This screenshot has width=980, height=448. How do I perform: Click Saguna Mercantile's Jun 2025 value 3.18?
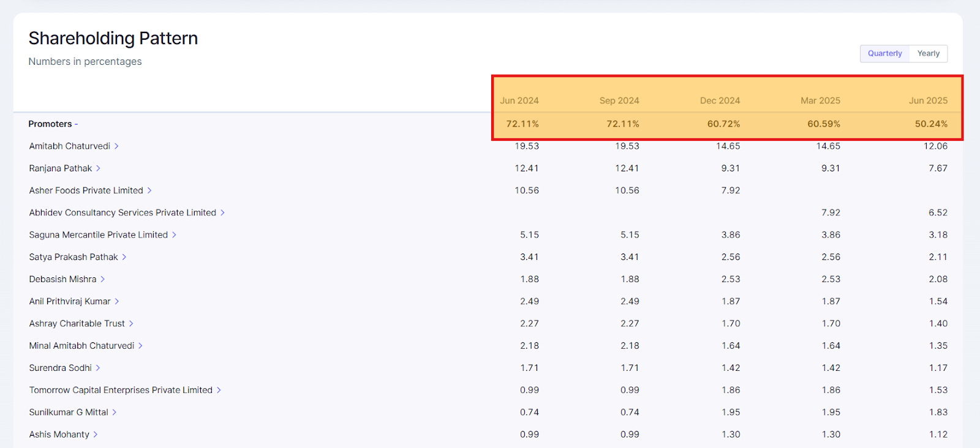click(x=938, y=235)
